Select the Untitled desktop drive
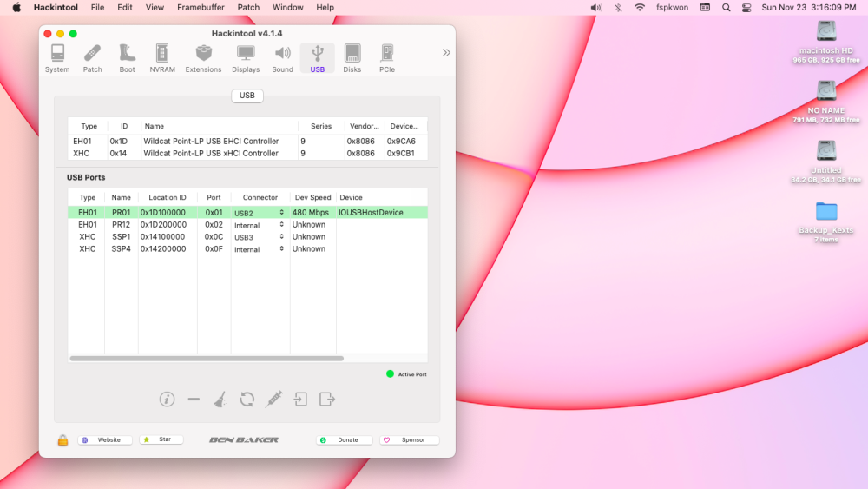The image size is (868, 489). click(x=826, y=162)
